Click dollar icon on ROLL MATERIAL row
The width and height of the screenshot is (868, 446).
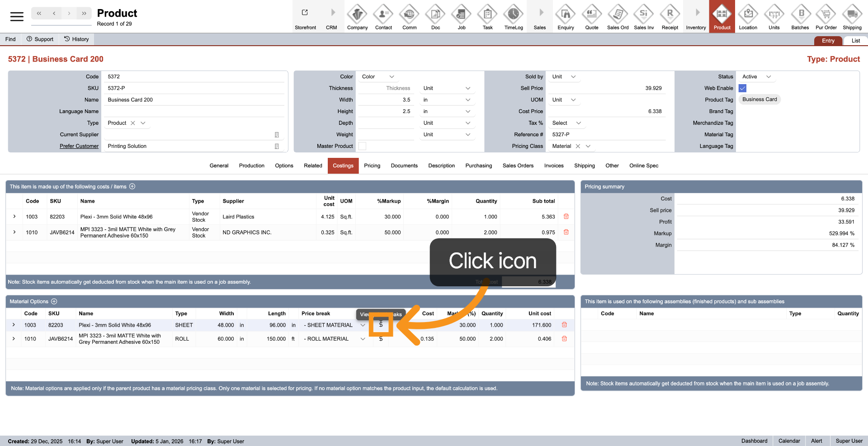[x=381, y=339]
